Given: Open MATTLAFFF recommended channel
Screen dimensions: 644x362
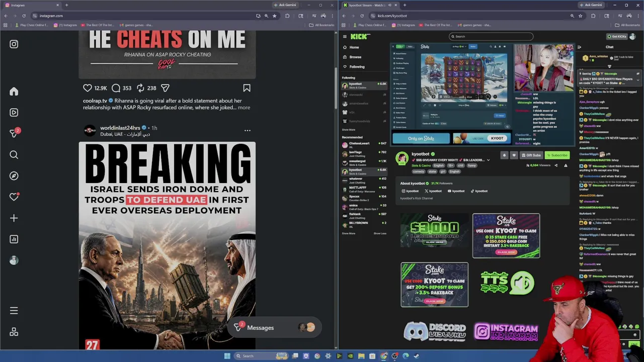Looking at the screenshot, I should coord(364,189).
